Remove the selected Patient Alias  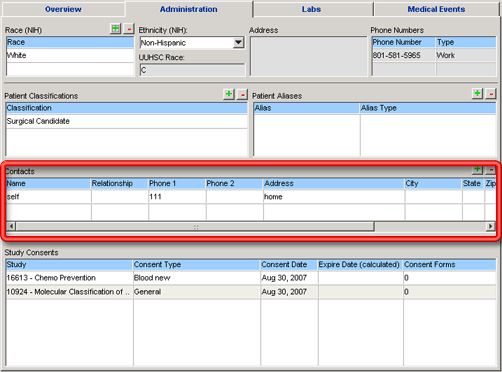(x=491, y=94)
